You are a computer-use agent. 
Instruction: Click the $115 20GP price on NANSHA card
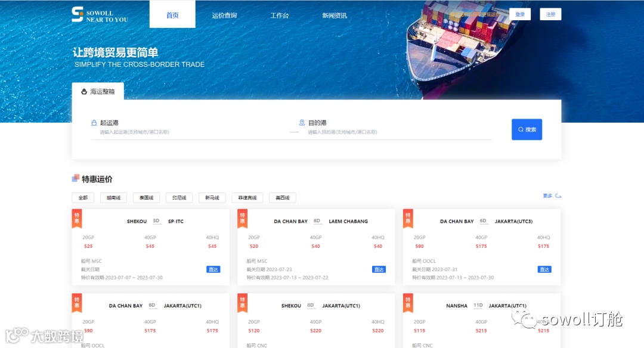[x=419, y=331]
